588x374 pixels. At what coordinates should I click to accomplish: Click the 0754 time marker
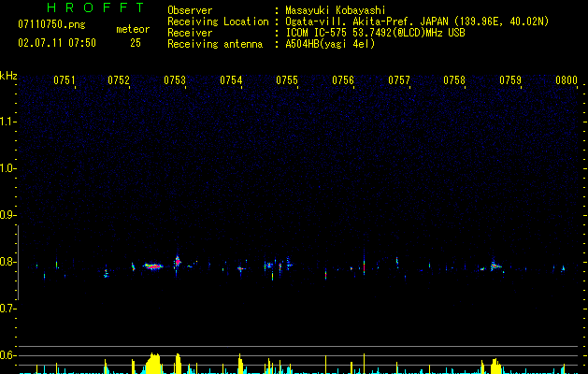pos(231,80)
